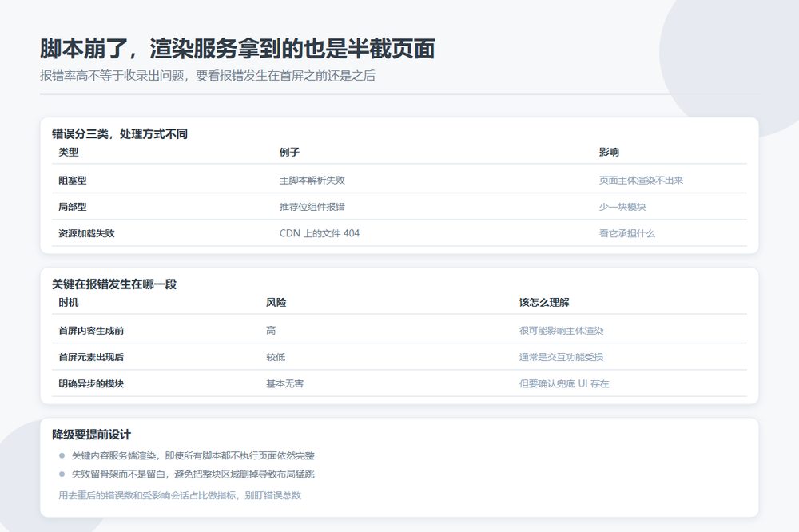799x532 pixels.
Task: Select the 资源加载失败 row label
Action: point(86,233)
